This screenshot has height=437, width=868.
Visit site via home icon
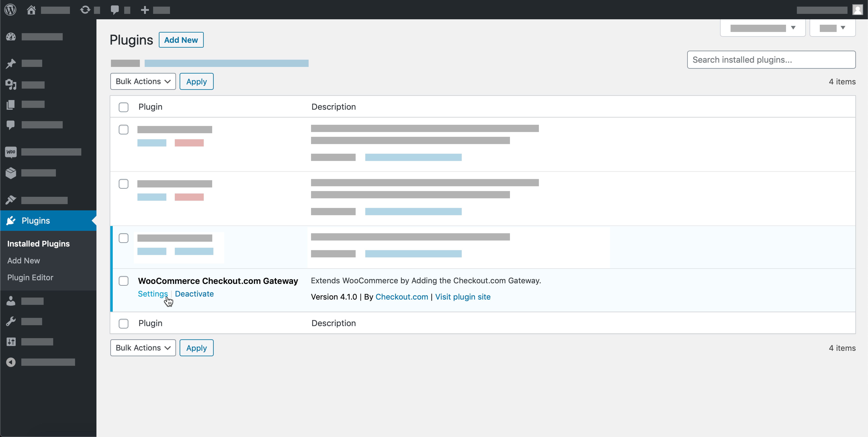tap(31, 10)
